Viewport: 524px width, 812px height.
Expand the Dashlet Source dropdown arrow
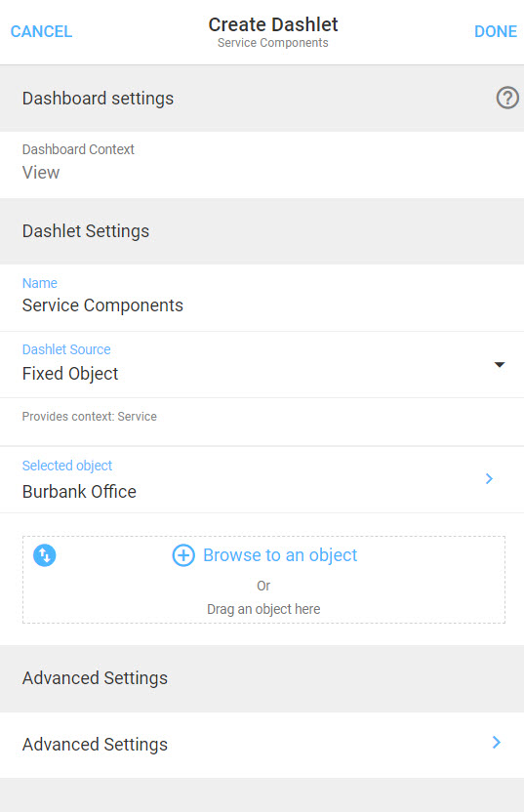click(500, 365)
